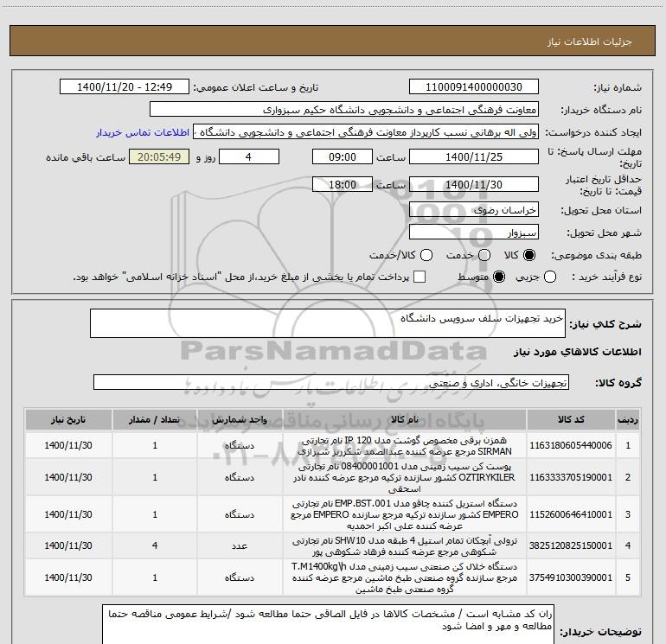Click the تاریخ نیاز column header
This screenshot has width=666, height=644.
[68, 419]
